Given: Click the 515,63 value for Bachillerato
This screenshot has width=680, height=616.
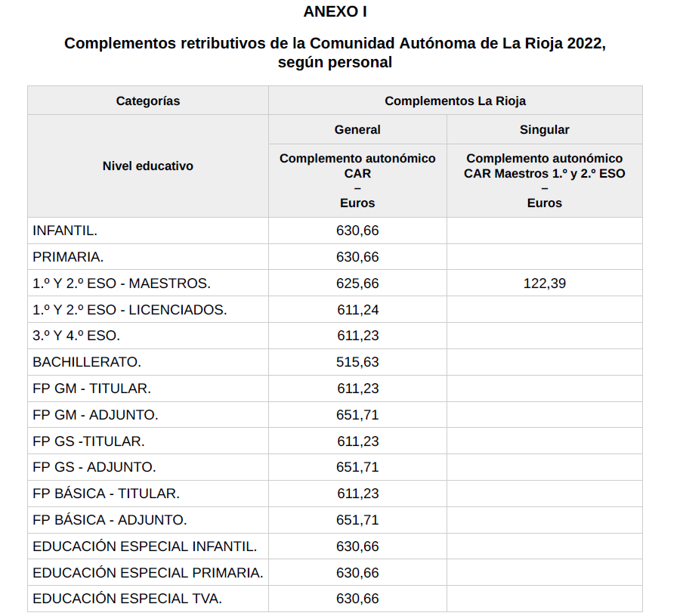Looking at the screenshot, I should pyautogui.click(x=357, y=362).
